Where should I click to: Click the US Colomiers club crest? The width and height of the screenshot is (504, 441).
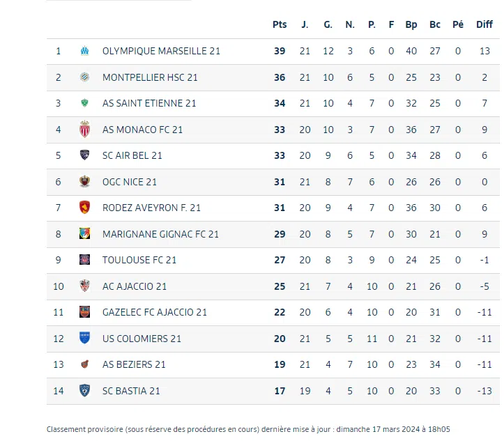tap(84, 339)
